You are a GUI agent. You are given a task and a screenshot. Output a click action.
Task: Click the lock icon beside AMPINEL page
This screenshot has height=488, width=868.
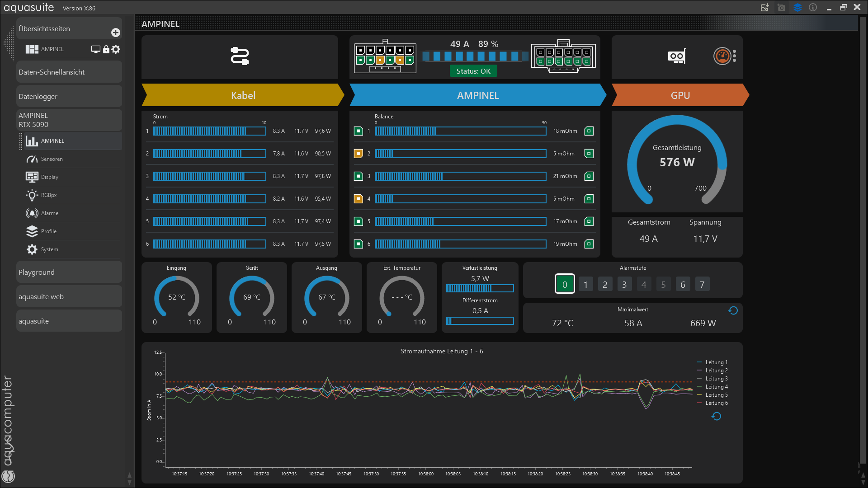(106, 49)
